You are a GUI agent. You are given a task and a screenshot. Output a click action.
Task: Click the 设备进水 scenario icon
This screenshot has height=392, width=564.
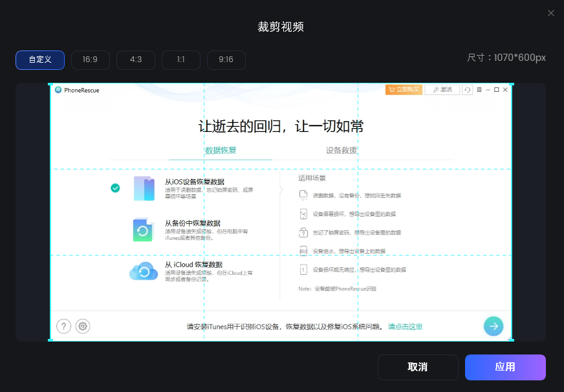[x=303, y=251]
